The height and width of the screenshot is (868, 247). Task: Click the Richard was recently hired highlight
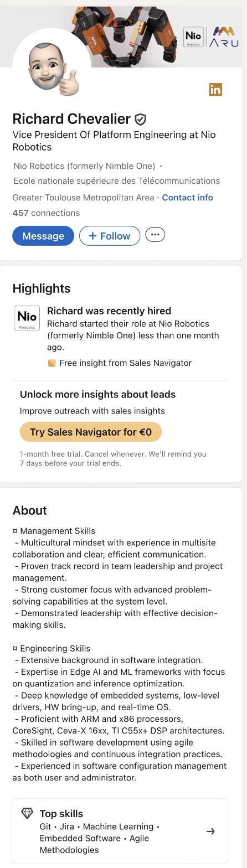pos(109,311)
